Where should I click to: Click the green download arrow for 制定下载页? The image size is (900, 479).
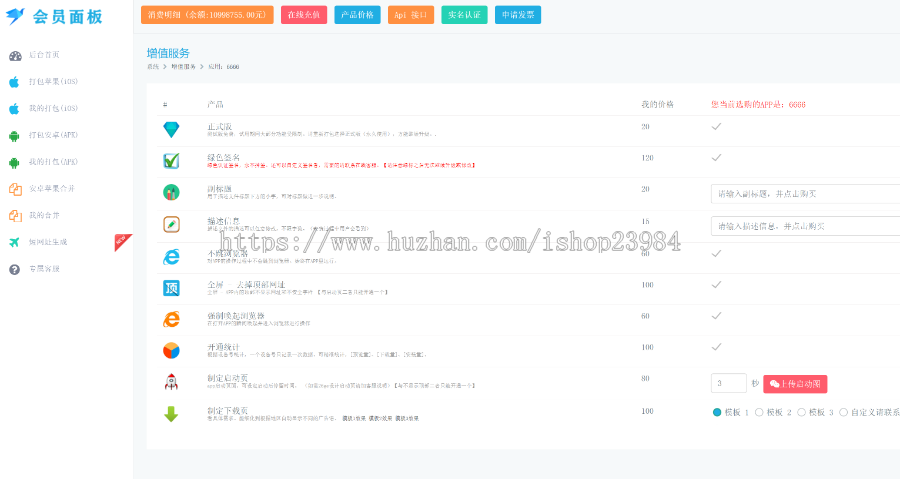pyautogui.click(x=171, y=414)
